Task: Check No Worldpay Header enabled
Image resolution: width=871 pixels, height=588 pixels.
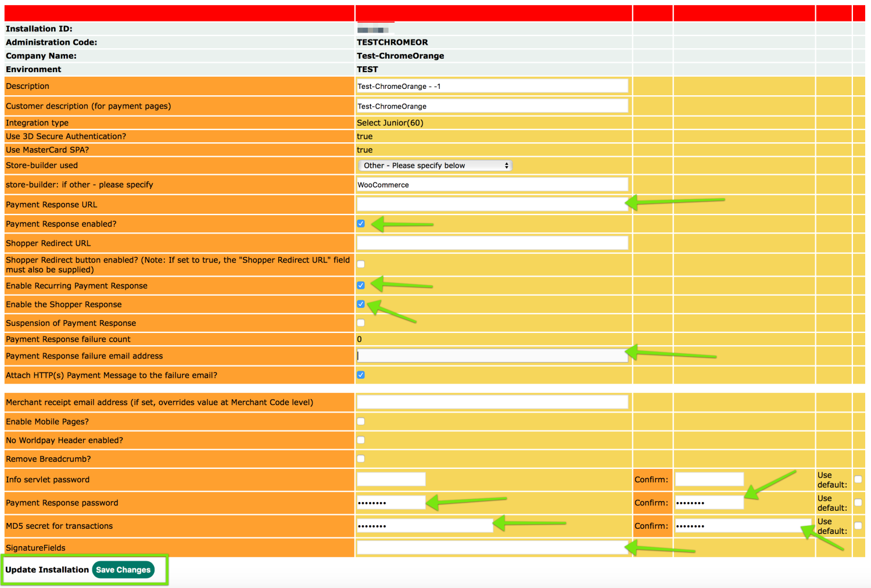Action: click(x=361, y=440)
